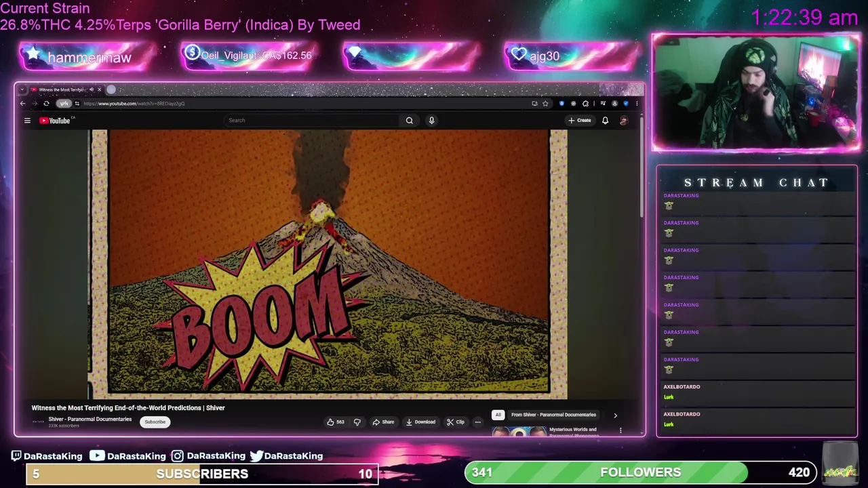Viewport: 868px width, 488px height.
Task: Click the Shiver channel avatar
Action: click(38, 422)
